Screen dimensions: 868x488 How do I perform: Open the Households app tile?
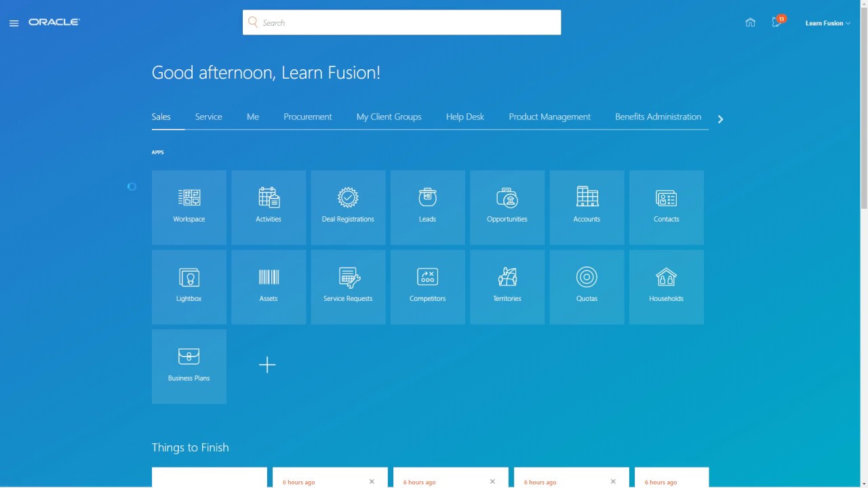click(667, 287)
